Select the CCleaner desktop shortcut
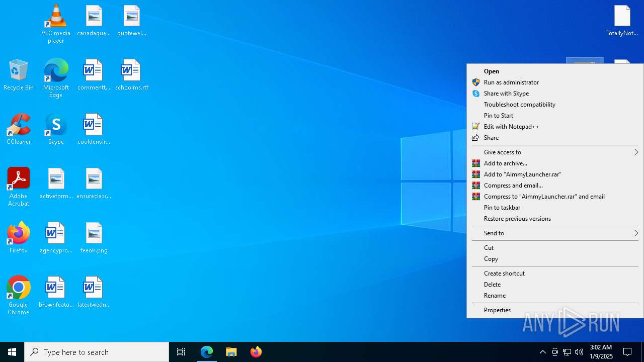 point(18,129)
